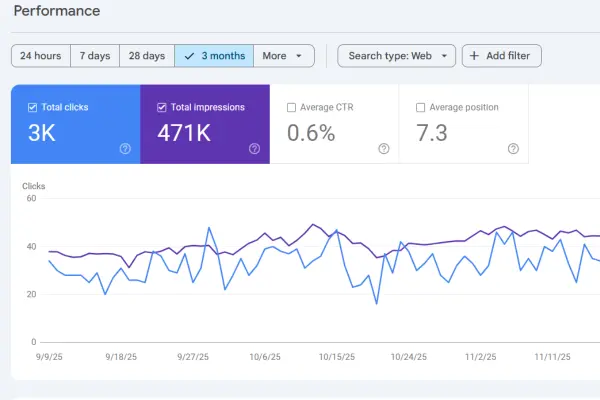The height and width of the screenshot is (400, 600).
Task: Choose the 28 days date range
Action: 147,56
